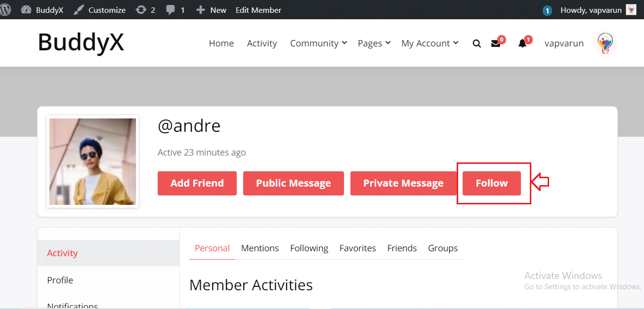Select Profile in the left sidebar
This screenshot has height=309, width=644.
[x=60, y=280]
